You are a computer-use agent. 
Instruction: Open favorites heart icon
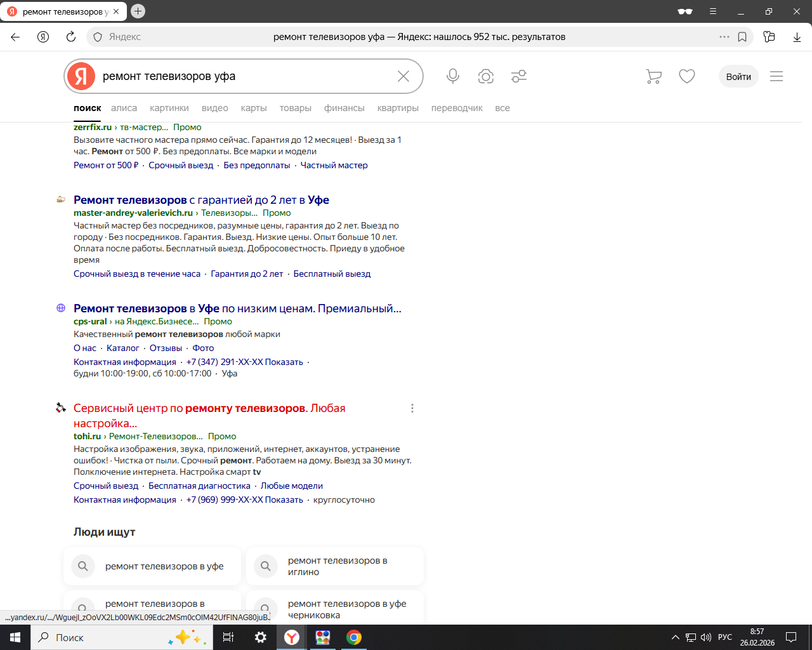point(687,76)
